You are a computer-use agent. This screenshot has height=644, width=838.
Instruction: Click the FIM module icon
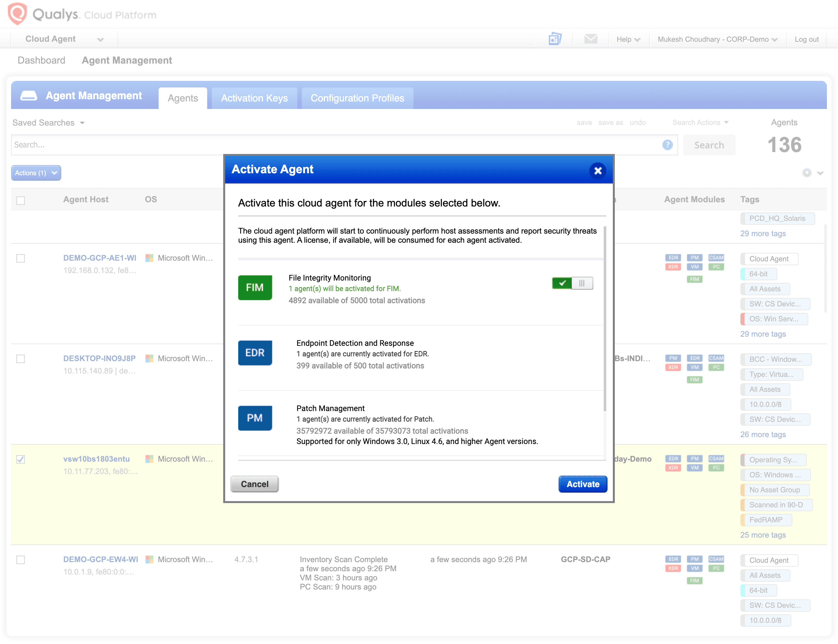click(x=255, y=287)
